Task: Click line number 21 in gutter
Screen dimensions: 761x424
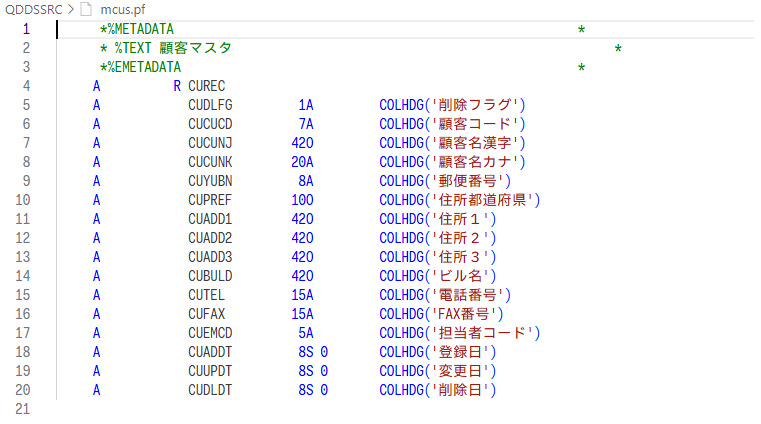Action: (24, 409)
